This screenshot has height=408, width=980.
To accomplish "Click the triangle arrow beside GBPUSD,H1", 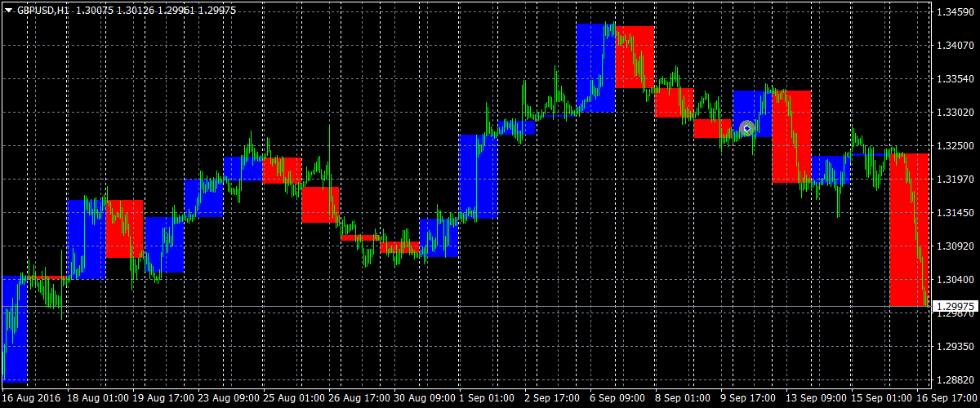I will pos(8,10).
